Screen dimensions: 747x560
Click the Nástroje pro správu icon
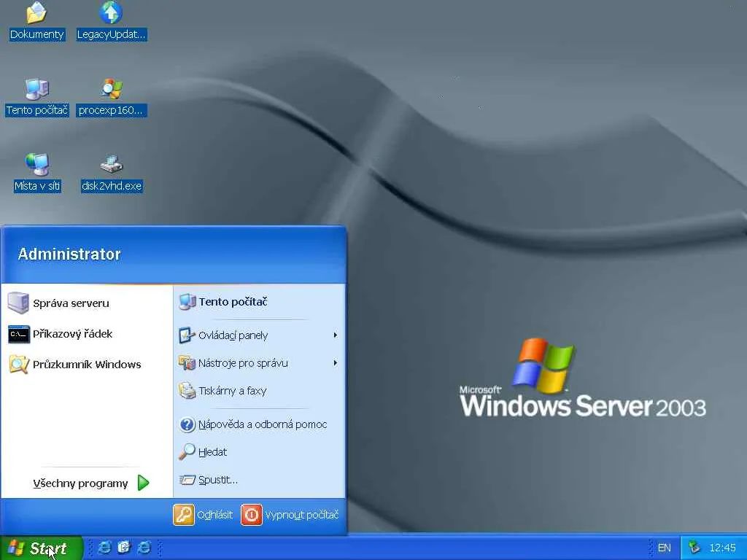(187, 363)
